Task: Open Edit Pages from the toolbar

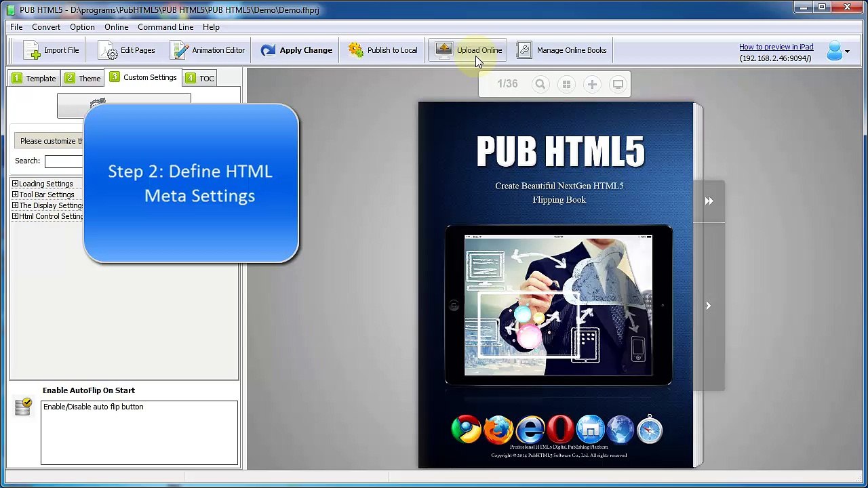Action: 126,50
